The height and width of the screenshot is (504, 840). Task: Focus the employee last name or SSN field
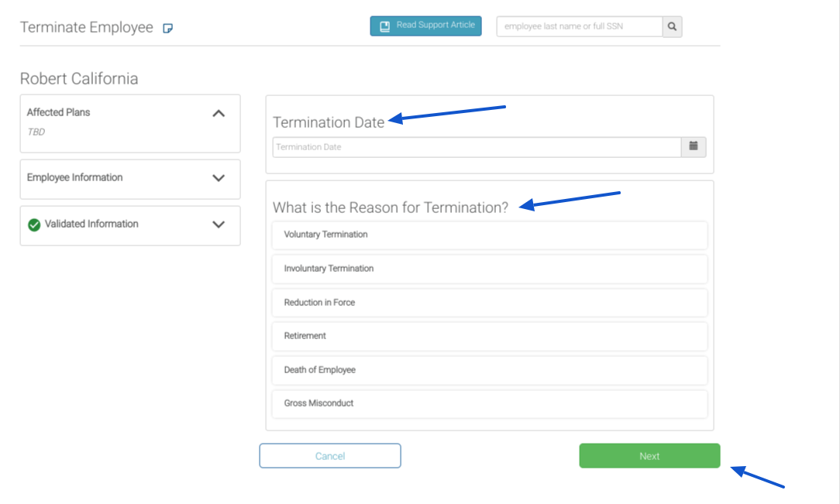579,27
